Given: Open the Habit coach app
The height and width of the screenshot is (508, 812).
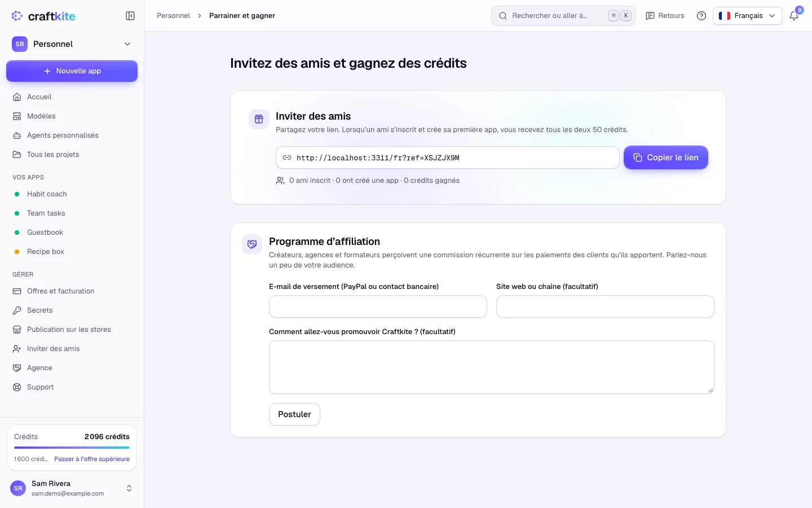Looking at the screenshot, I should (x=72, y=194).
